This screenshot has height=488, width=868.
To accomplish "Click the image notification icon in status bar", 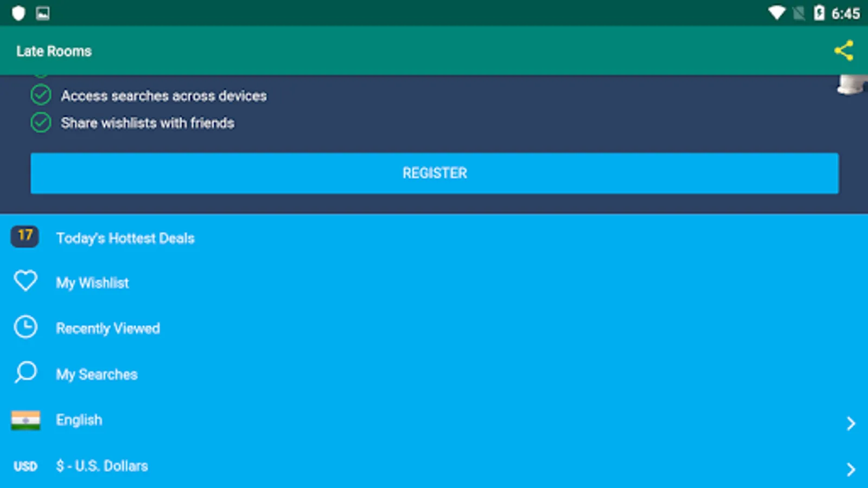I will [x=43, y=14].
